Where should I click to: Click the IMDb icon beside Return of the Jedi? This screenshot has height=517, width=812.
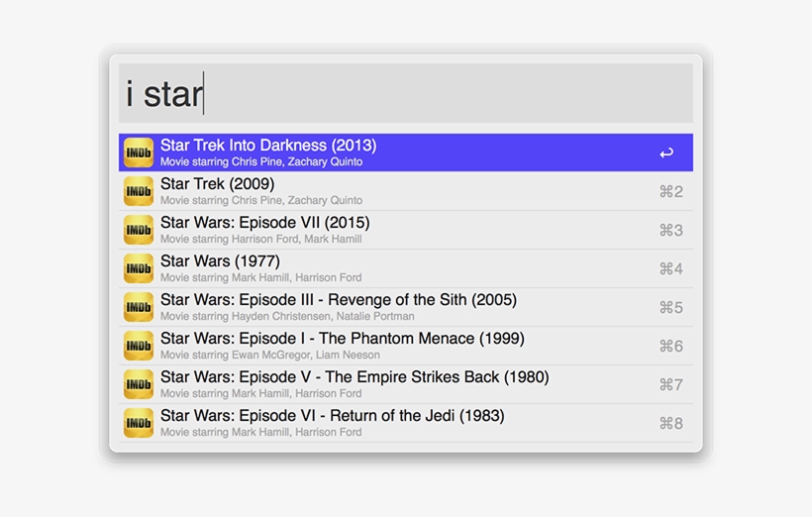click(x=139, y=423)
